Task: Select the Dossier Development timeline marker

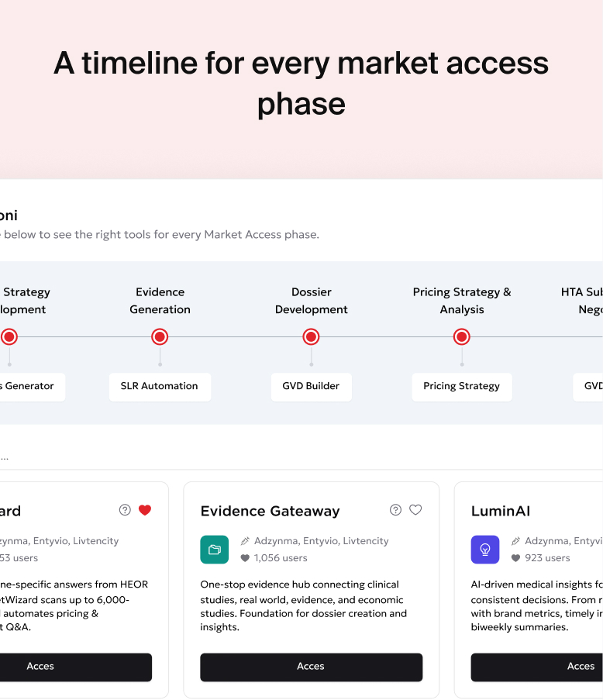Action: (x=311, y=336)
